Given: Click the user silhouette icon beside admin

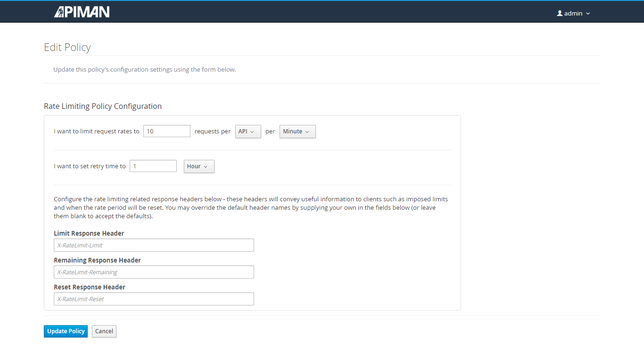Looking at the screenshot, I should (x=560, y=13).
